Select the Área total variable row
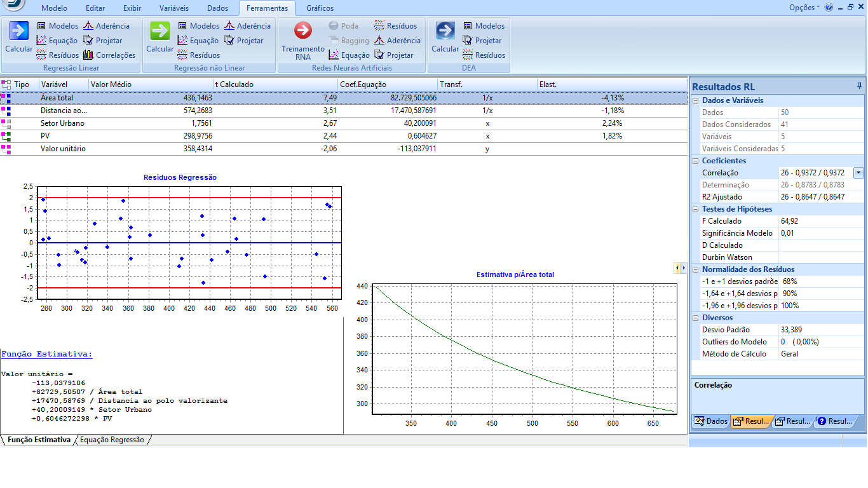Image resolution: width=868 pixels, height=488 pixels. (344, 98)
